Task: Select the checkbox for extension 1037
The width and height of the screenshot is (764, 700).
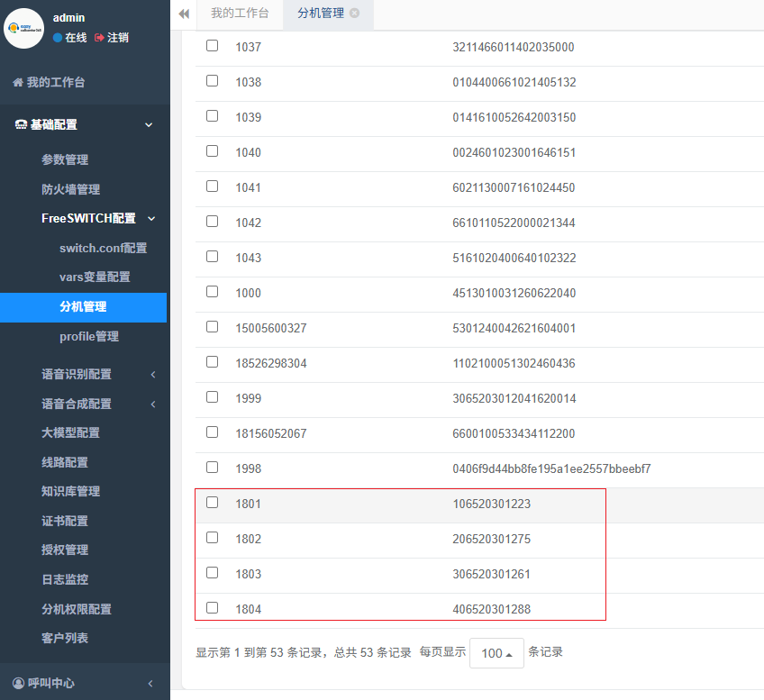Action: (212, 46)
